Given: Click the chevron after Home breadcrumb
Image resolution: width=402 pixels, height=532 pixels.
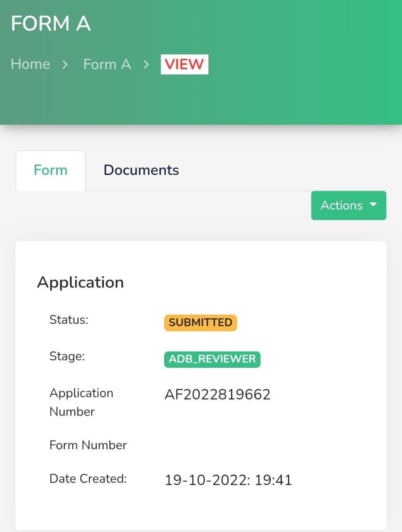Looking at the screenshot, I should [65, 65].
